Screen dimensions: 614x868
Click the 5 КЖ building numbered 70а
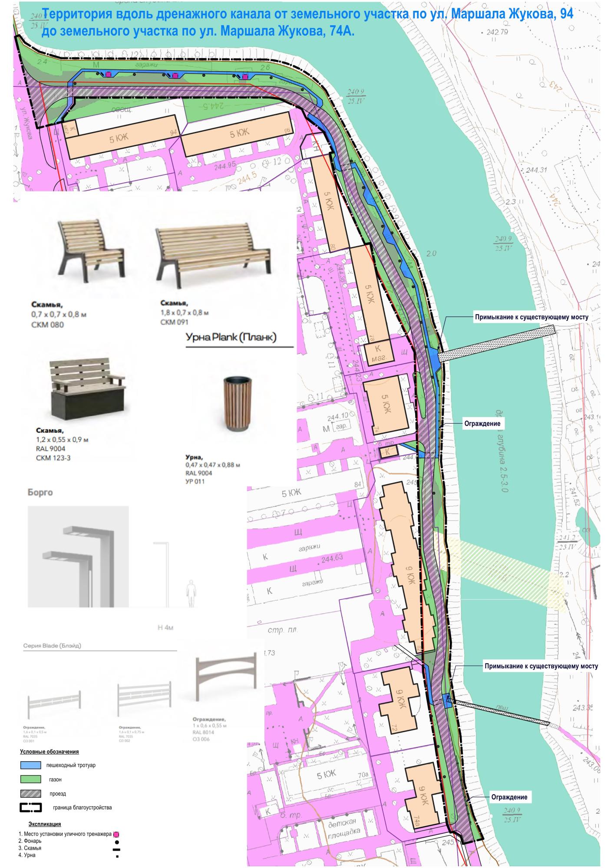[328, 776]
